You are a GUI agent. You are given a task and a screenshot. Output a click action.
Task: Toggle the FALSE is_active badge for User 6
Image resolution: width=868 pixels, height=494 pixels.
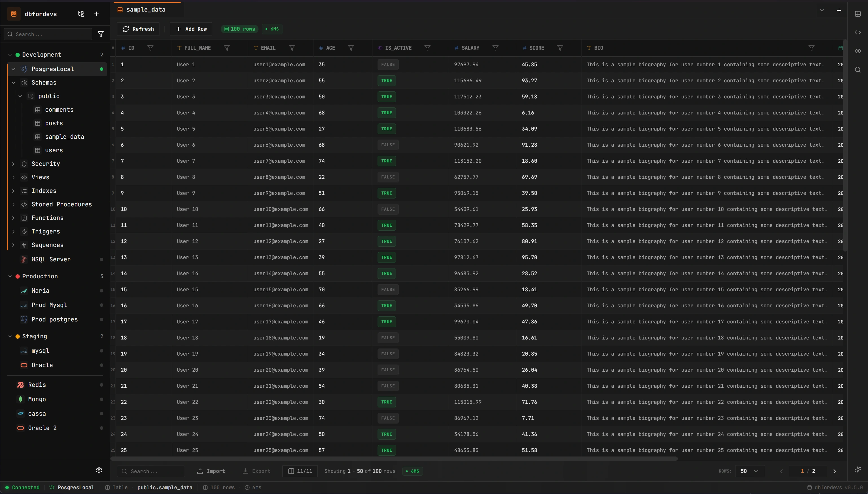point(388,145)
